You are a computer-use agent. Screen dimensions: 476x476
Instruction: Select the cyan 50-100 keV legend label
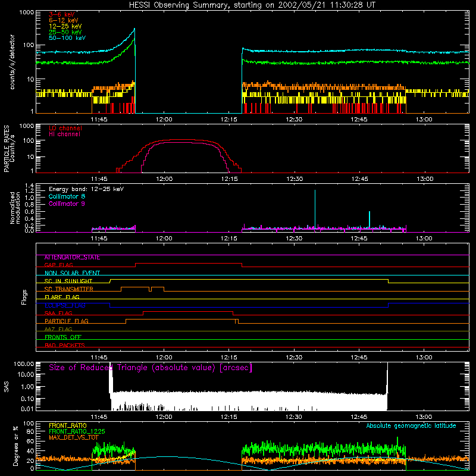pyautogui.click(x=67, y=38)
